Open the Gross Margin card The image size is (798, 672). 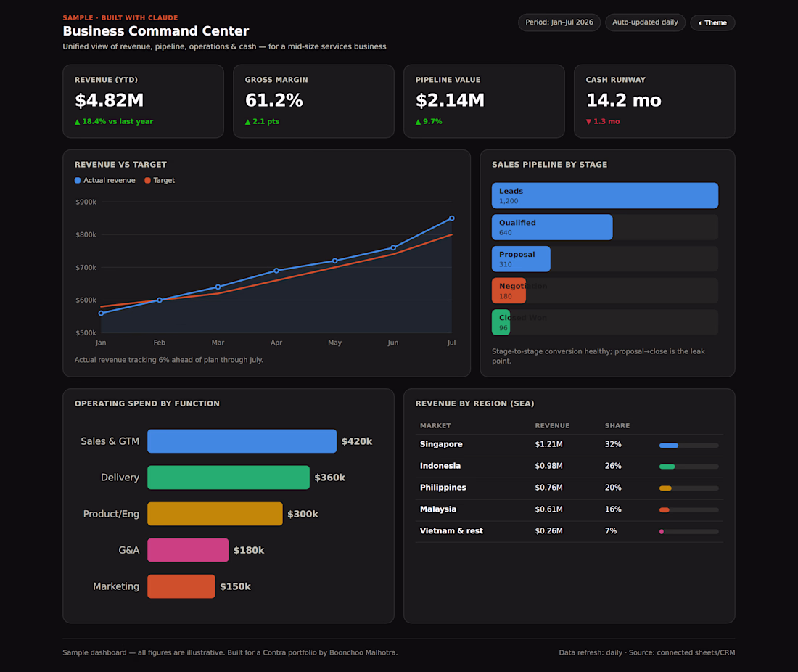coord(313,101)
